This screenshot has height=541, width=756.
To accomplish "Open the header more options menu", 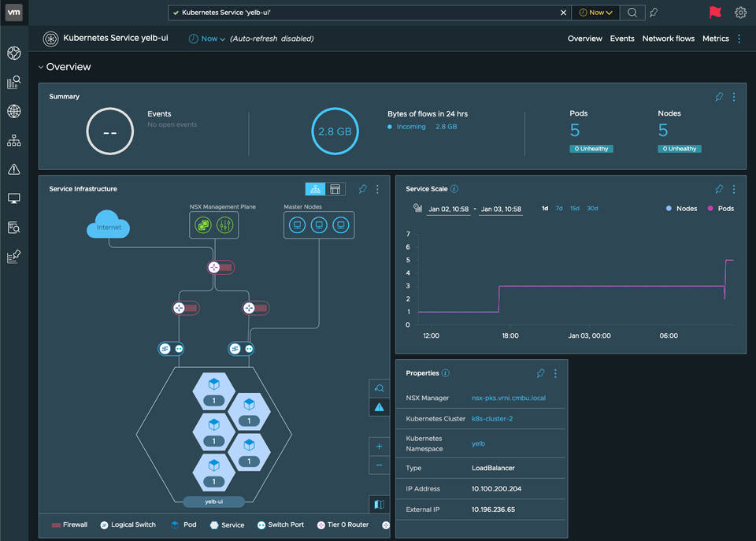I will (739, 39).
